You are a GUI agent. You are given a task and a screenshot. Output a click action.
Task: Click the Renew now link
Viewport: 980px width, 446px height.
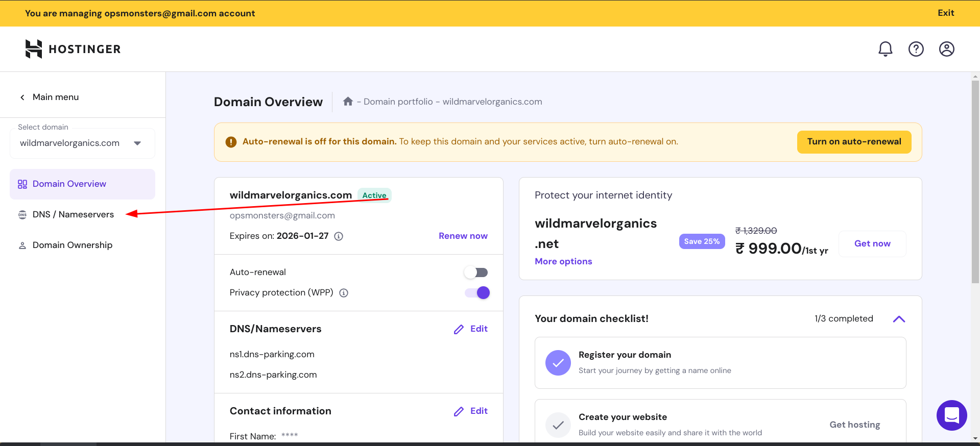point(463,236)
